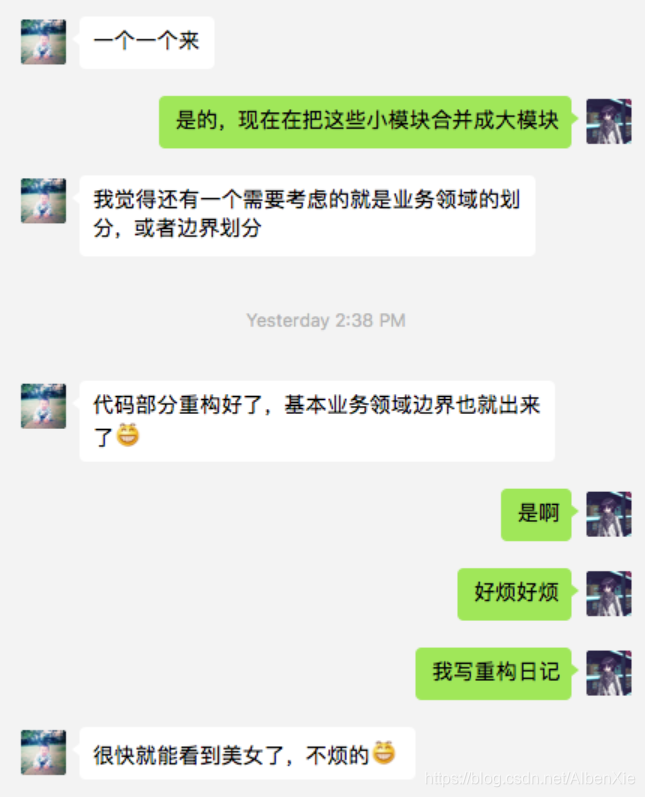Click grinning emoji after 也就出来了

tap(128, 435)
